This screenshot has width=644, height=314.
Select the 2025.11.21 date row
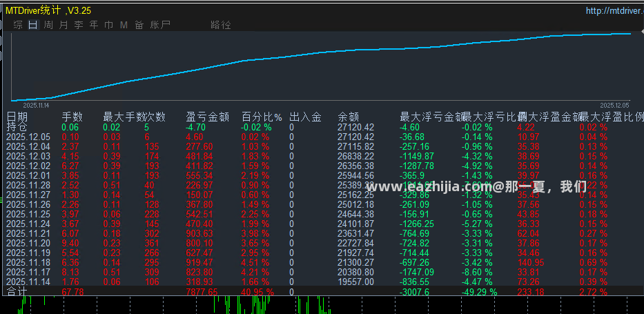click(28, 233)
